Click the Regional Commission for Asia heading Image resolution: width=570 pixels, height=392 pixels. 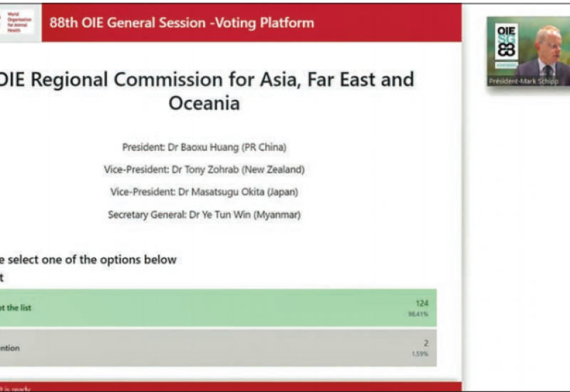205,91
